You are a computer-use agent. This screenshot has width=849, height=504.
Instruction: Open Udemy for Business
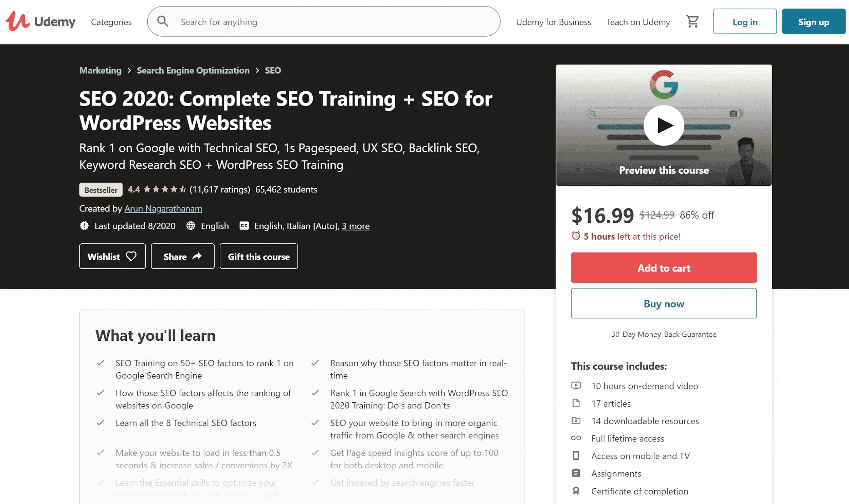(553, 22)
